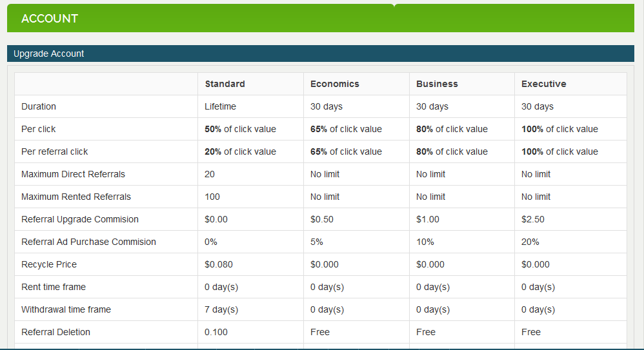Click the Upgrade Account section title
Viewport: 644px width, 350px height.
coord(49,53)
